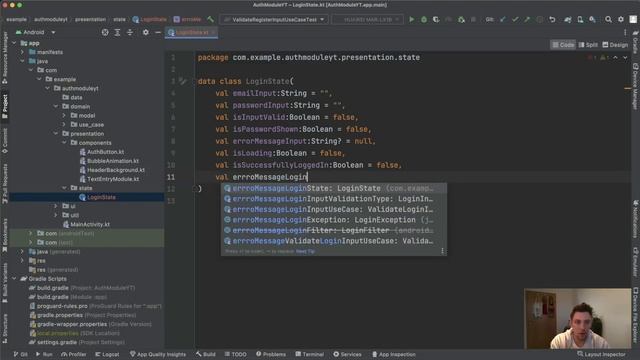Open Profiler tool window button
The image size is (640, 360).
point(73,354)
